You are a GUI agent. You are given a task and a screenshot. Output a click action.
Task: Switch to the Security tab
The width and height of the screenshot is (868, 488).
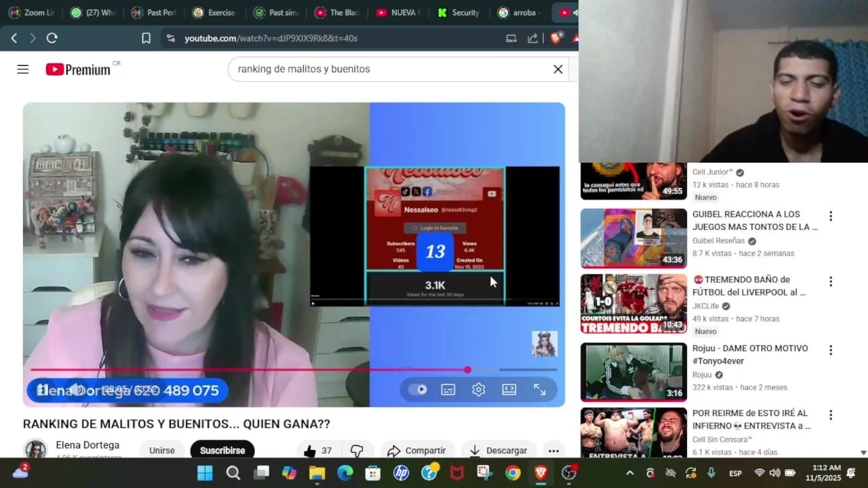460,12
